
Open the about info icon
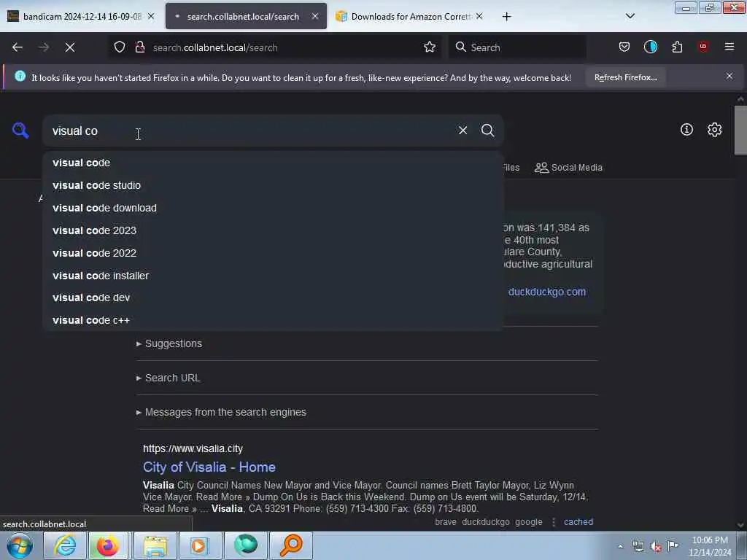[686, 130]
